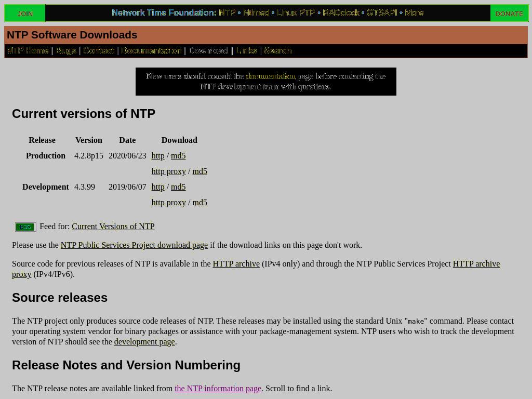Download Production release via http proxy

tap(169, 171)
